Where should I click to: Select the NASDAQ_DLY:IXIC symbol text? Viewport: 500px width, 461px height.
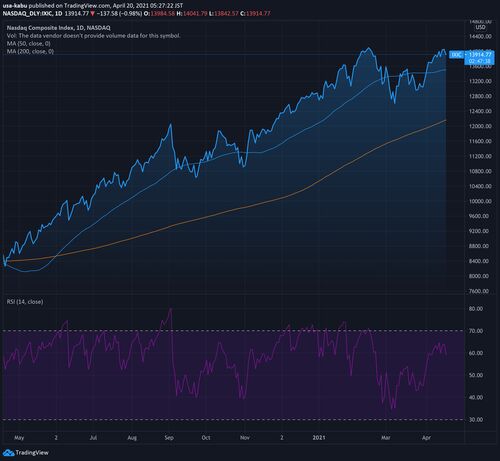click(x=27, y=14)
